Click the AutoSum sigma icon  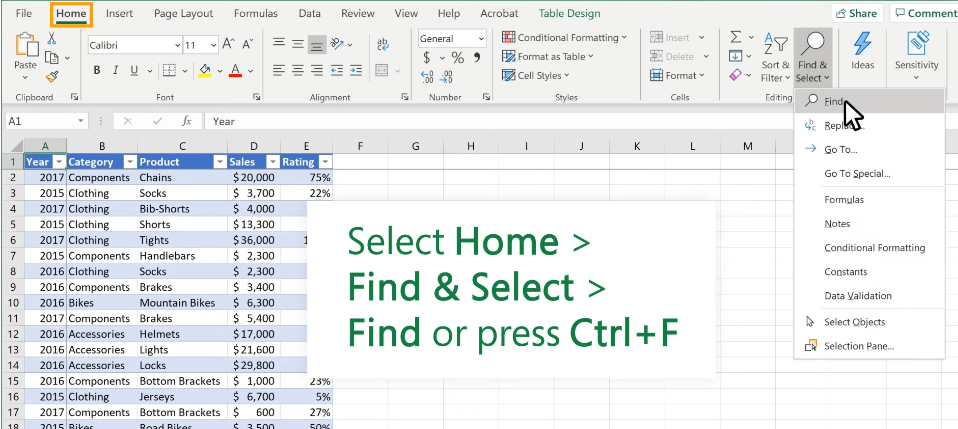(735, 38)
